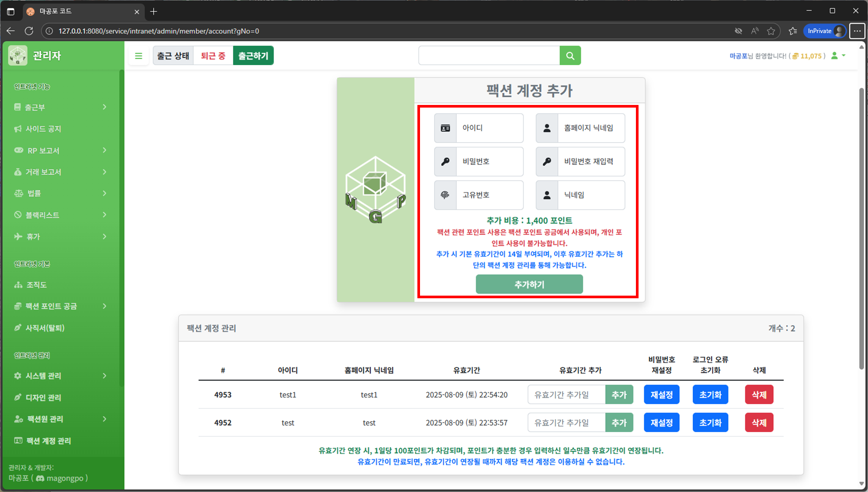The image size is (868, 492).
Task: Open the browser favorites list icon
Action: point(793,31)
